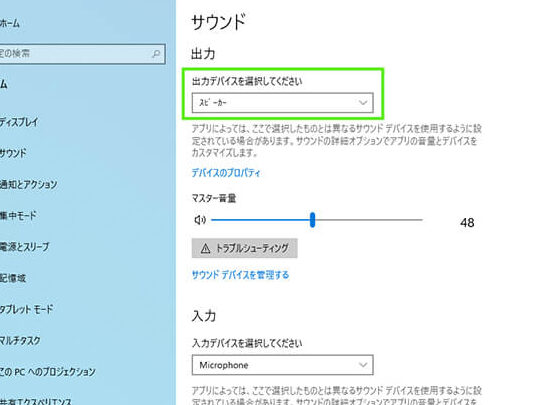
Task: Select この PC へのプロジェクション in sidebar
Action: click(x=48, y=372)
